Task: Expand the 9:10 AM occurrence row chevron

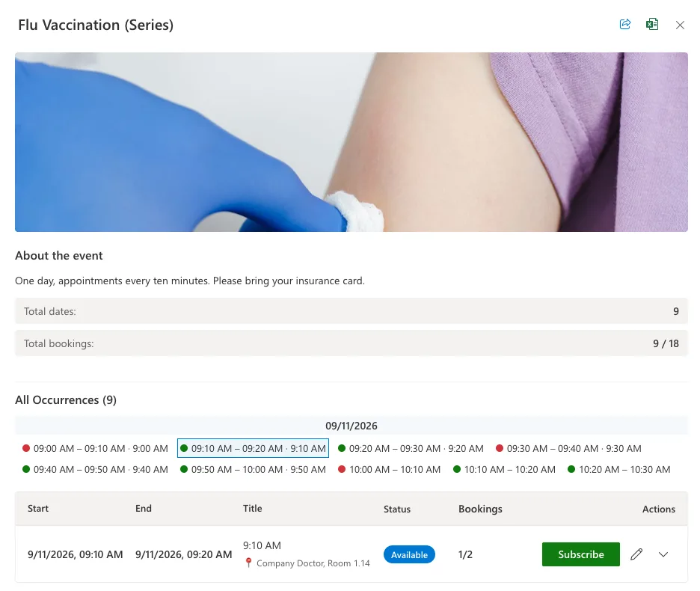Action: 663,554
